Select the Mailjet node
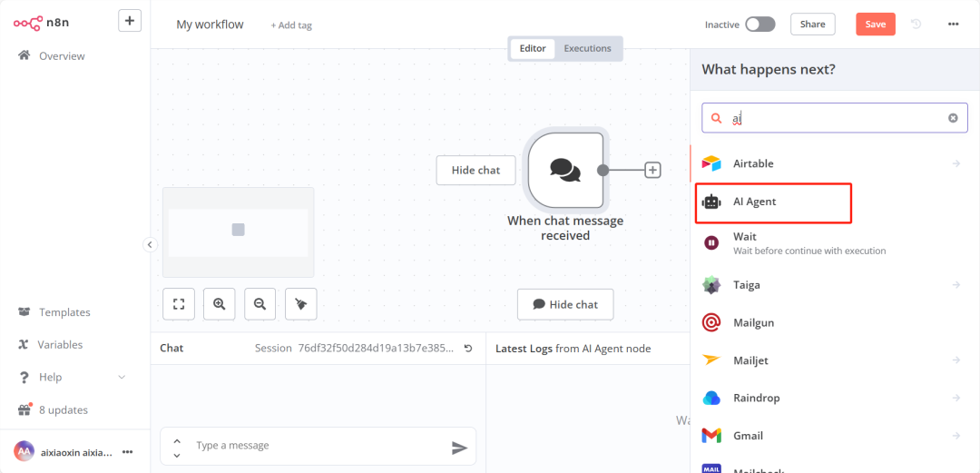The height and width of the screenshot is (473, 980). [x=835, y=360]
